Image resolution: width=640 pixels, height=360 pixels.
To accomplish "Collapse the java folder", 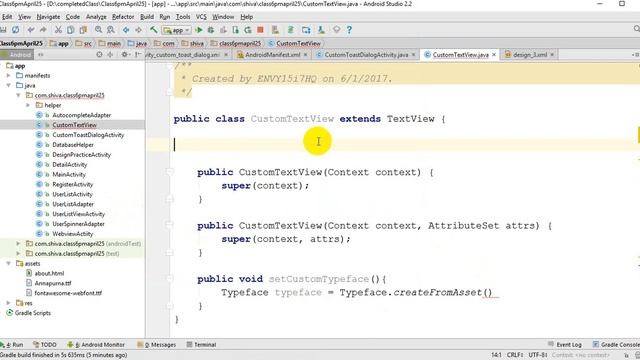I will point(9,85).
